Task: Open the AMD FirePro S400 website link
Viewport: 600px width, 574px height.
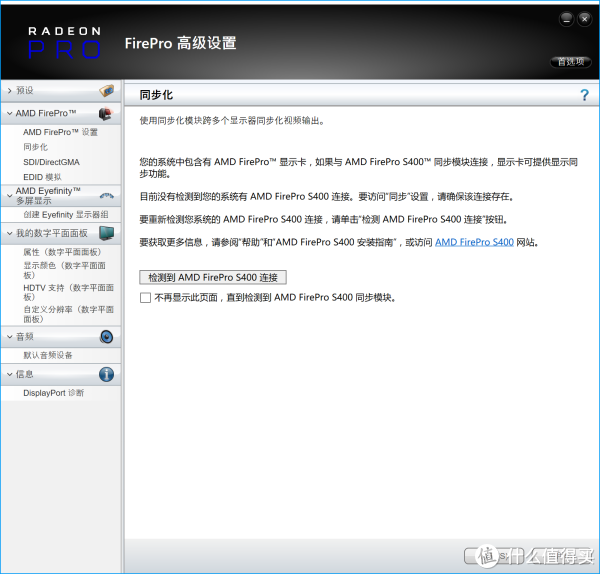Action: (474, 242)
